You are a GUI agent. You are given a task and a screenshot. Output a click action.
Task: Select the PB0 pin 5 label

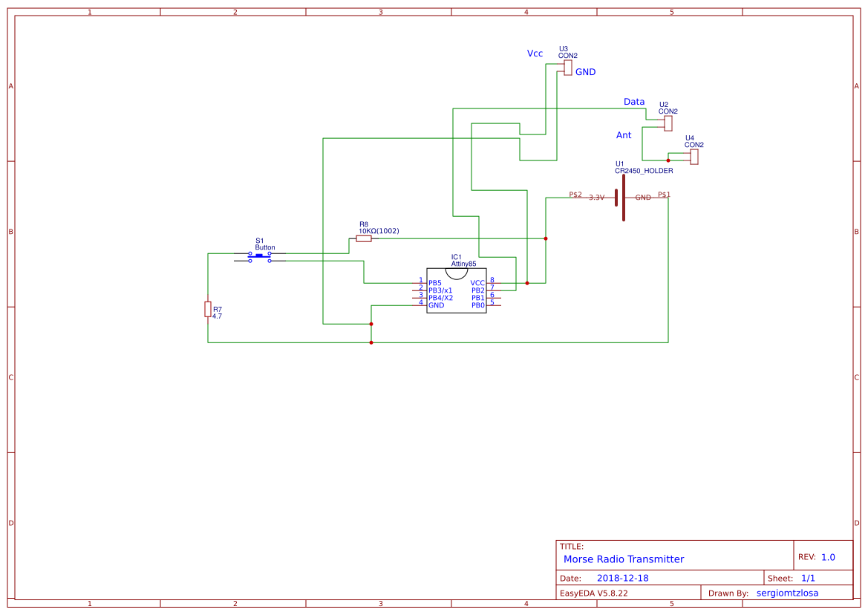pos(478,305)
